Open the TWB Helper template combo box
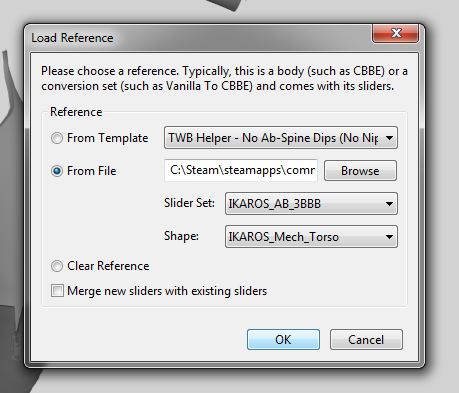This screenshot has height=393, width=459. click(x=281, y=138)
